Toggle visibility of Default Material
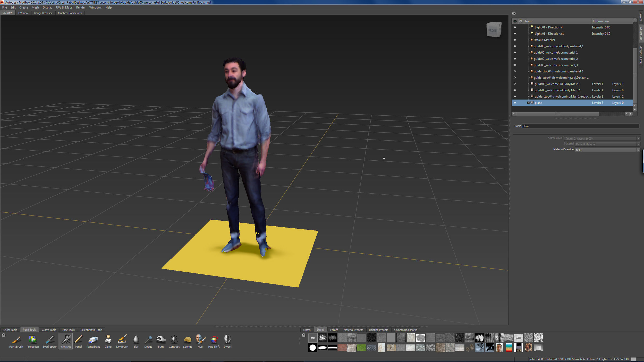 pyautogui.click(x=515, y=40)
